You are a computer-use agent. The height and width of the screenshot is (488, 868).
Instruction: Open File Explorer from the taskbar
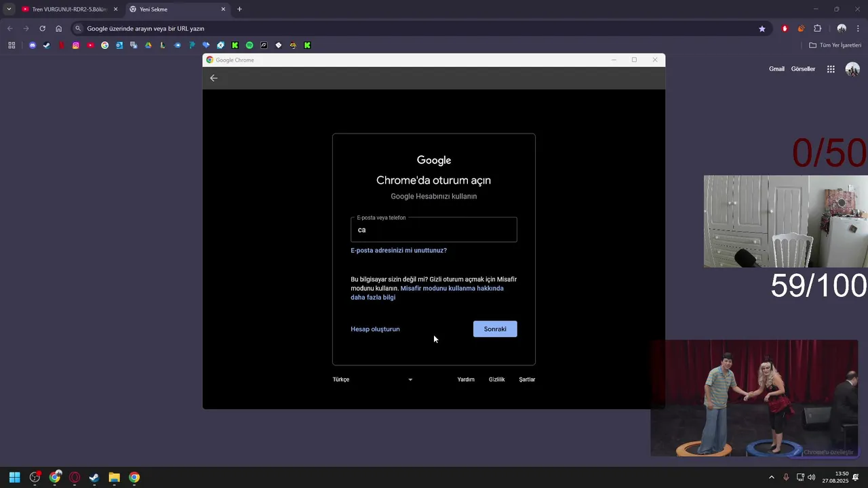click(x=114, y=477)
